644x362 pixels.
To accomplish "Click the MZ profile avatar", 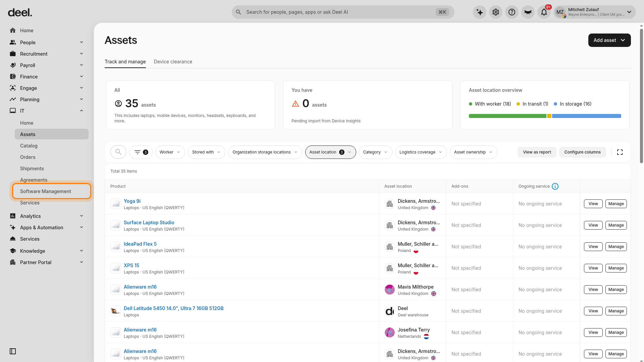I will tap(560, 12).
